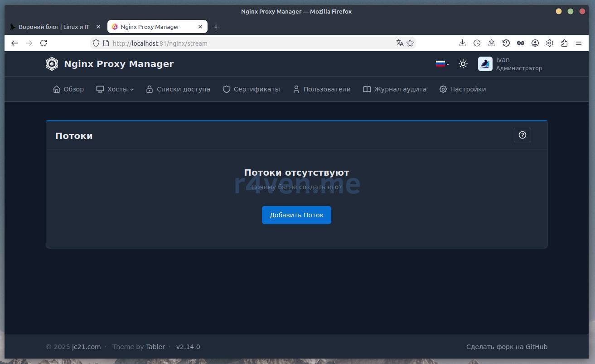Click the Ivan user avatar

[485, 64]
